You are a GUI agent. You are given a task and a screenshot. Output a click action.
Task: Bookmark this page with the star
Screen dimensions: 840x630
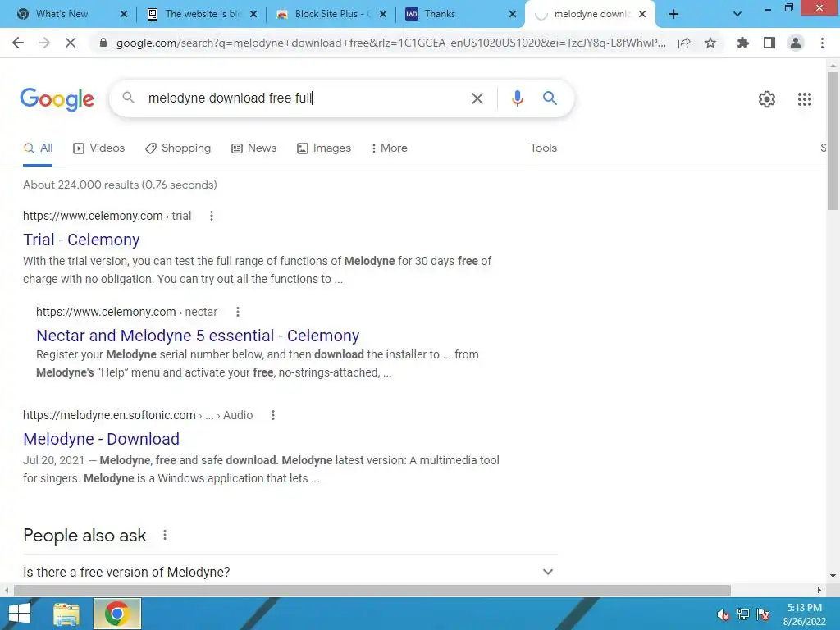coord(710,43)
